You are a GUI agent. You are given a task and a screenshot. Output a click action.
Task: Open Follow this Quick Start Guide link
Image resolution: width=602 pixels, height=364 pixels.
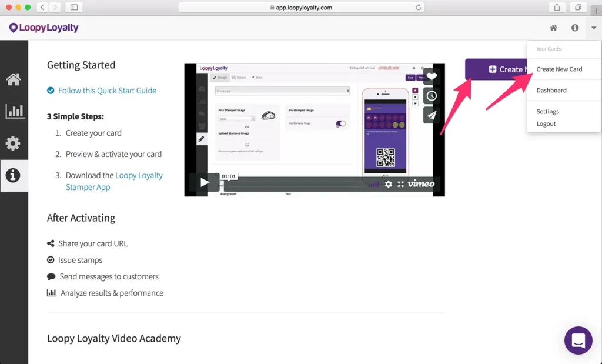(107, 91)
